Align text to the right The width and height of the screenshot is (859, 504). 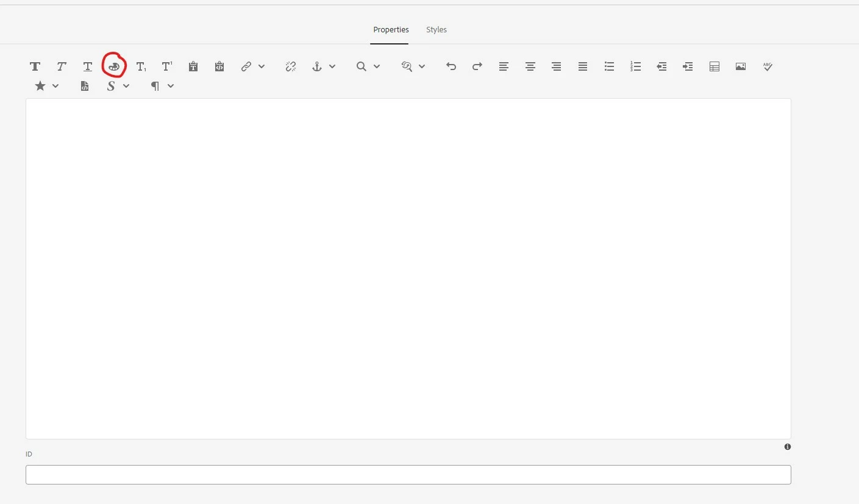(x=557, y=66)
